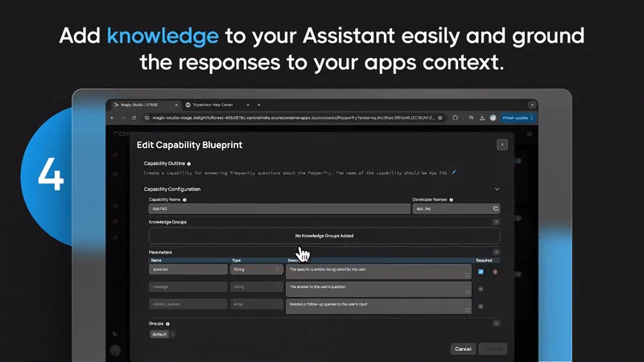Edit the capability outline with pencil icon
Image resolution: width=644 pixels, height=362 pixels.
tap(454, 172)
